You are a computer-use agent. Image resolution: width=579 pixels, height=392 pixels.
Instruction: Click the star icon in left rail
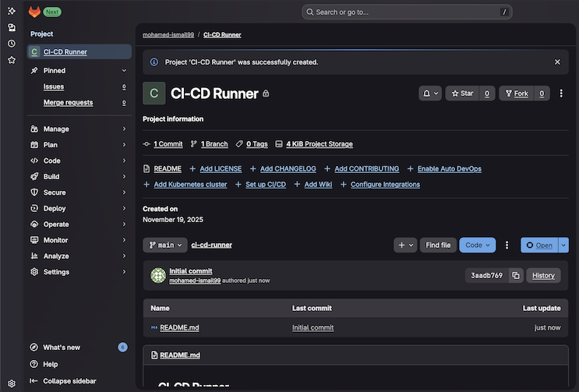click(12, 60)
